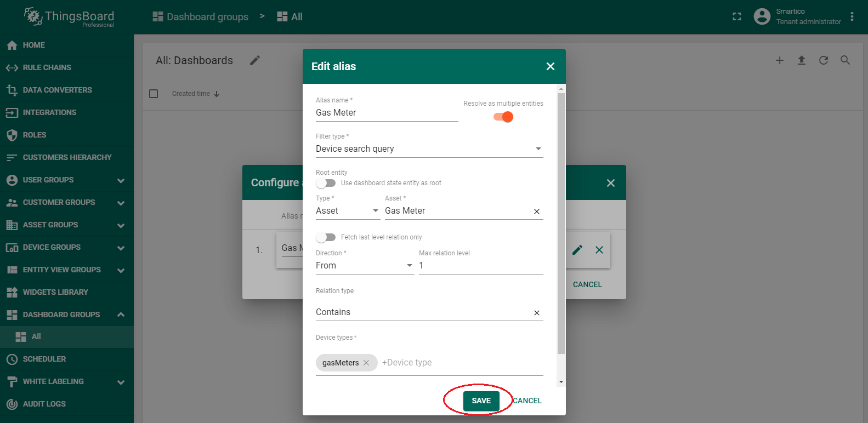Disable Resolve as multiple entities toggle
Image resolution: width=868 pixels, height=423 pixels.
[503, 117]
